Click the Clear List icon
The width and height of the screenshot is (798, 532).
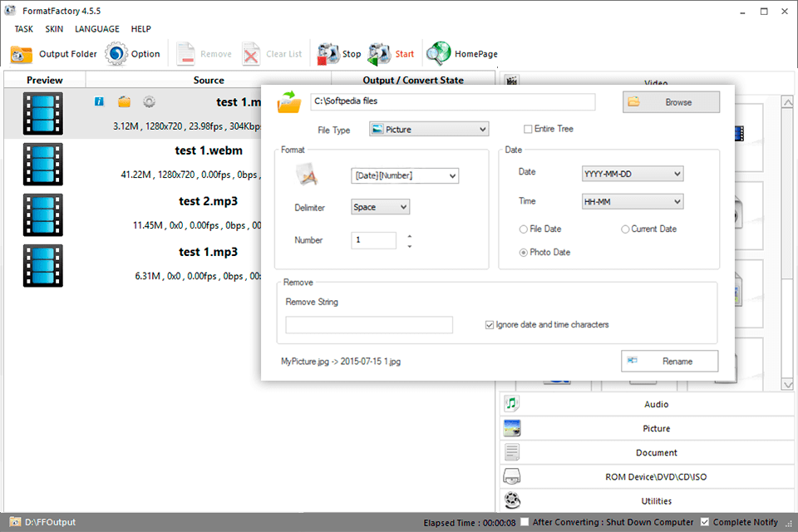(251, 54)
